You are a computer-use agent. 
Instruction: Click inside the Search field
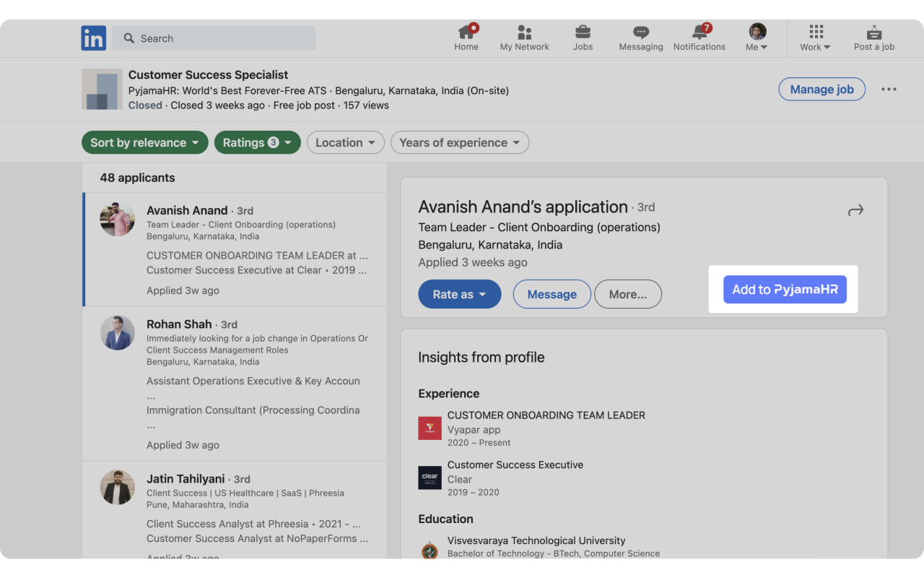(214, 38)
